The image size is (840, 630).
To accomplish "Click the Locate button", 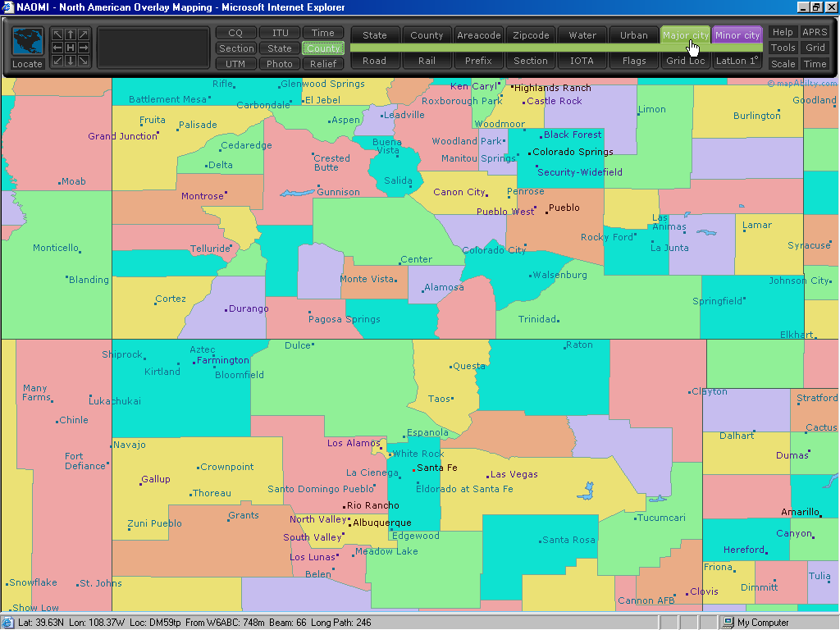I will tap(27, 64).
